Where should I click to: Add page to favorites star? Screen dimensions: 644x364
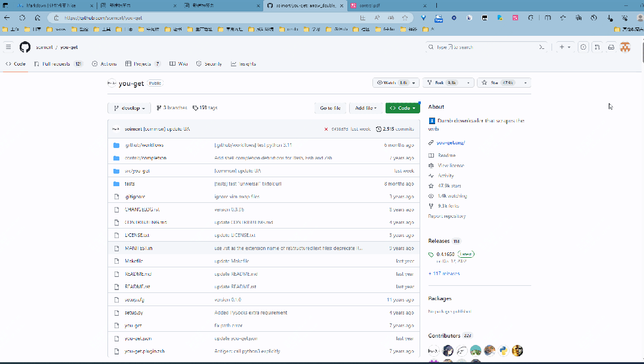(405, 18)
